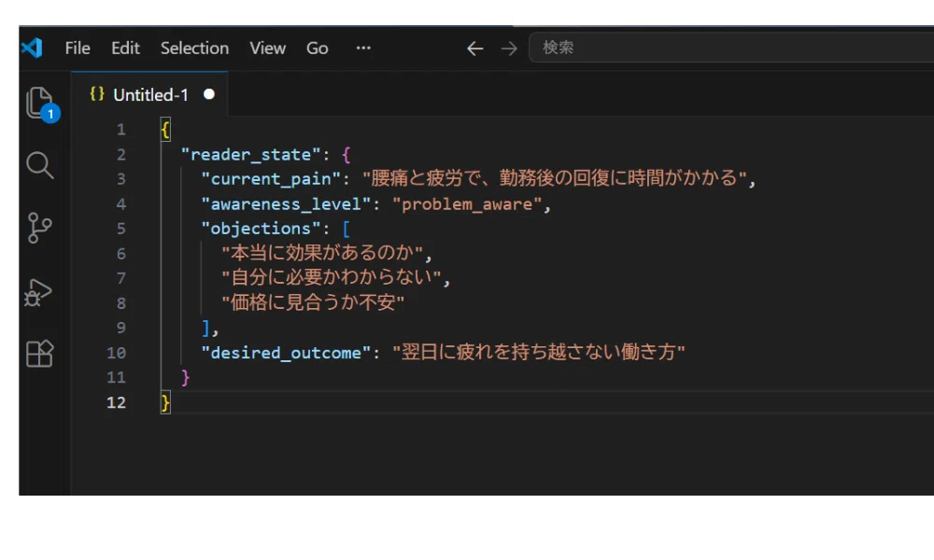Click the VS Code logo icon
Screen dimensions: 934x560
click(x=32, y=48)
